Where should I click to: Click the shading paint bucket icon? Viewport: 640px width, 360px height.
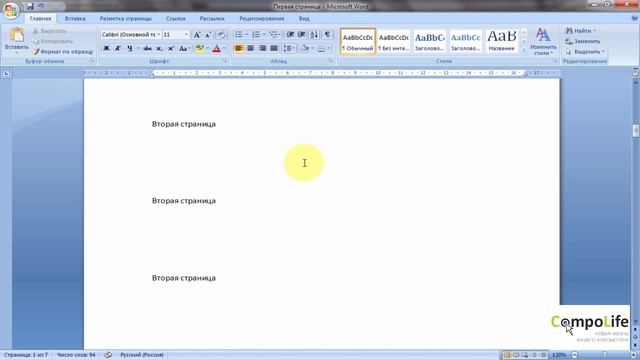304,49
